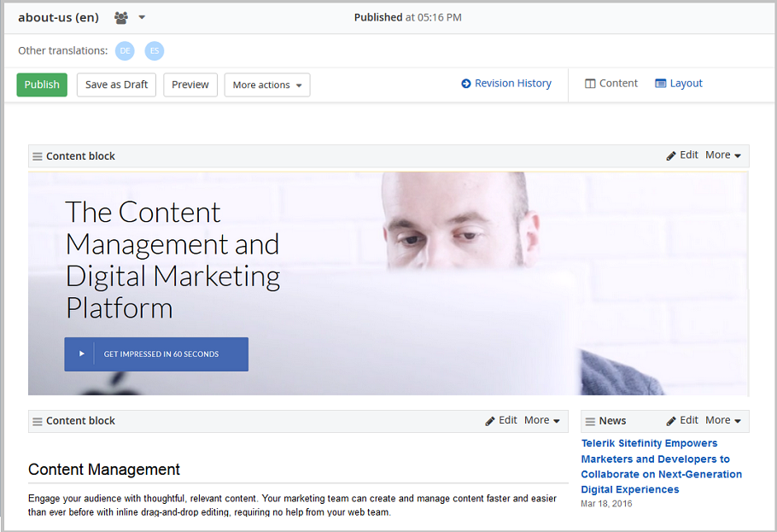This screenshot has width=777, height=532.
Task: Open the page Preview
Action: pyautogui.click(x=190, y=85)
